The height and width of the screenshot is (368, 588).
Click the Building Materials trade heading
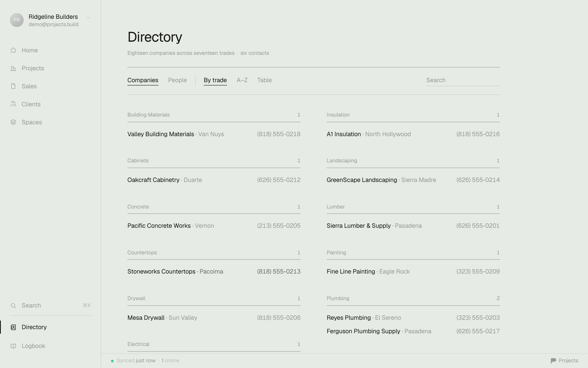click(x=148, y=115)
